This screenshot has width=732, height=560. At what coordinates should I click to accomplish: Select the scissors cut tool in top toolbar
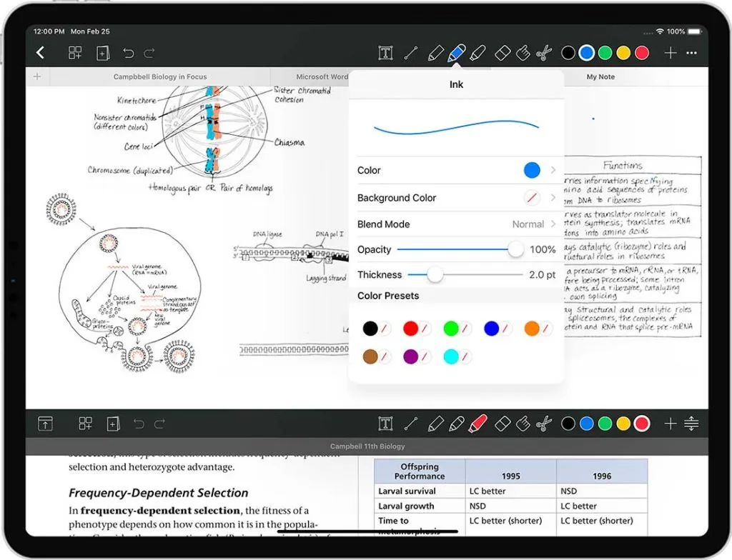544,53
